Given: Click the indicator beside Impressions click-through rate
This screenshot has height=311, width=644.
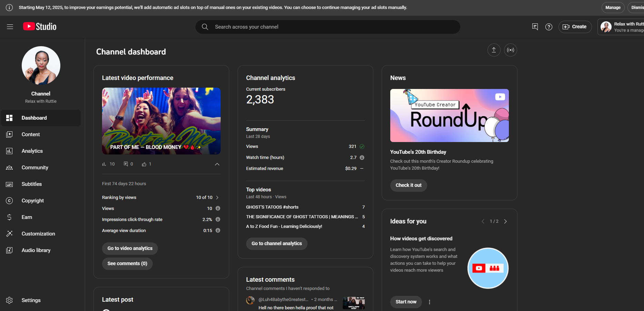Looking at the screenshot, I should point(218,219).
